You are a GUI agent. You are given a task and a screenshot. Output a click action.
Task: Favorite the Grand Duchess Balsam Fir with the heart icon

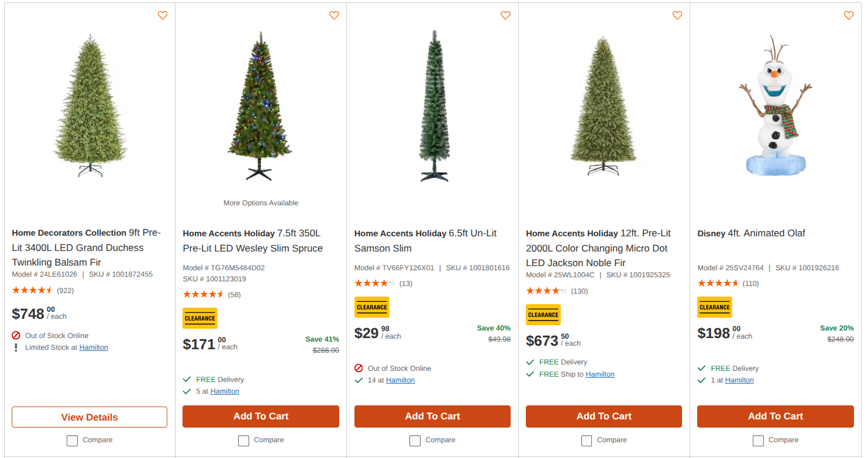click(x=163, y=15)
